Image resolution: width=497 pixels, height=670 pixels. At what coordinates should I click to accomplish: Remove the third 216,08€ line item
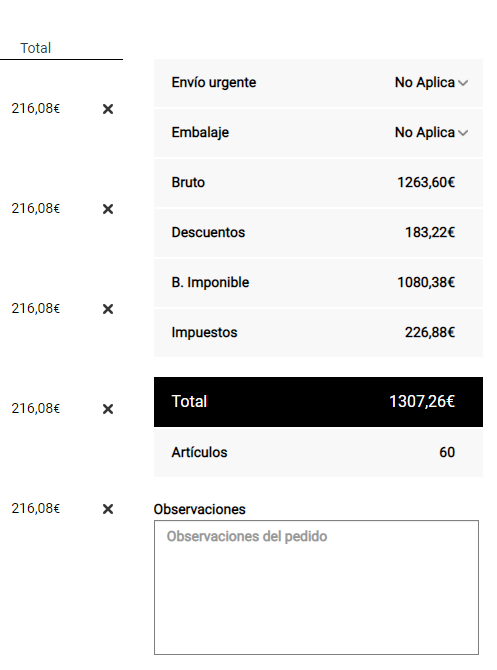[108, 309]
